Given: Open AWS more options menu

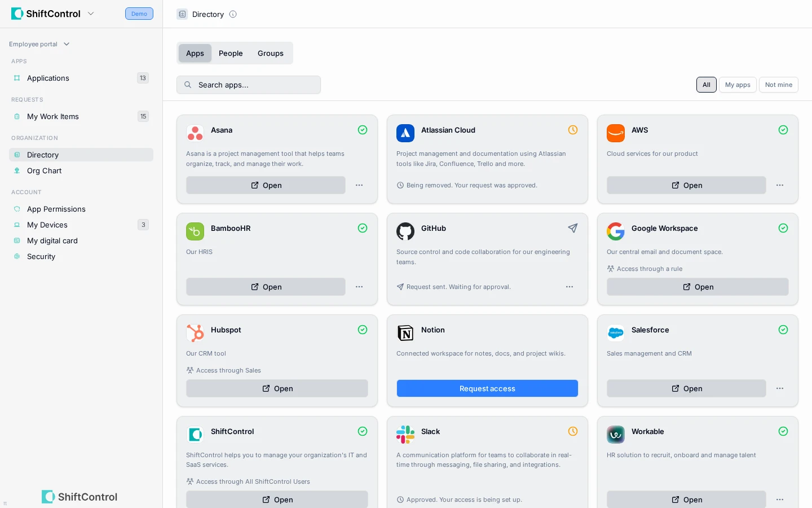Looking at the screenshot, I should click(x=780, y=185).
